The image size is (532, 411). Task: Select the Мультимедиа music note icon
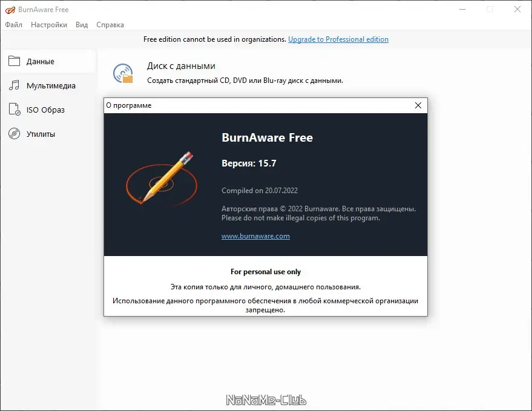(14, 85)
